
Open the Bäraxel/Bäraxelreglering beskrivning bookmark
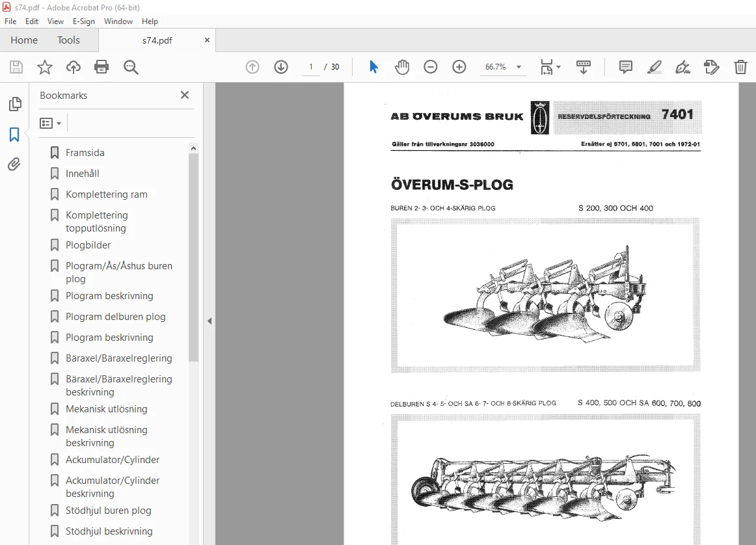pos(118,386)
